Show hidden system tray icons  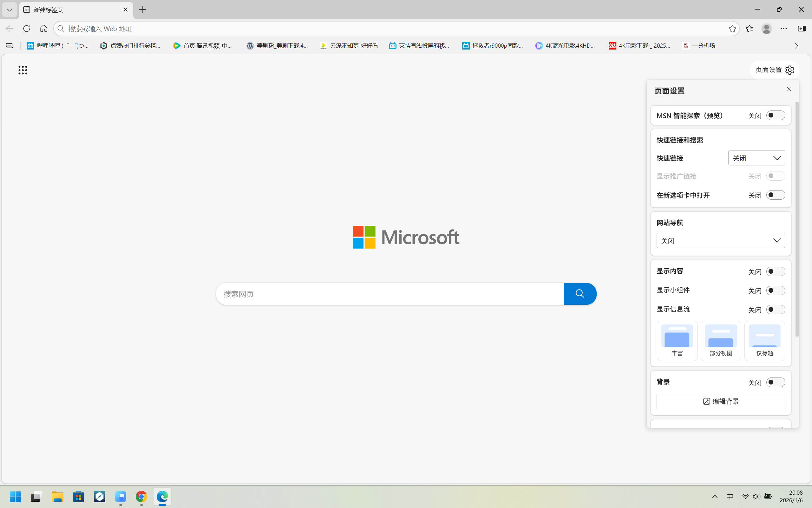715,497
